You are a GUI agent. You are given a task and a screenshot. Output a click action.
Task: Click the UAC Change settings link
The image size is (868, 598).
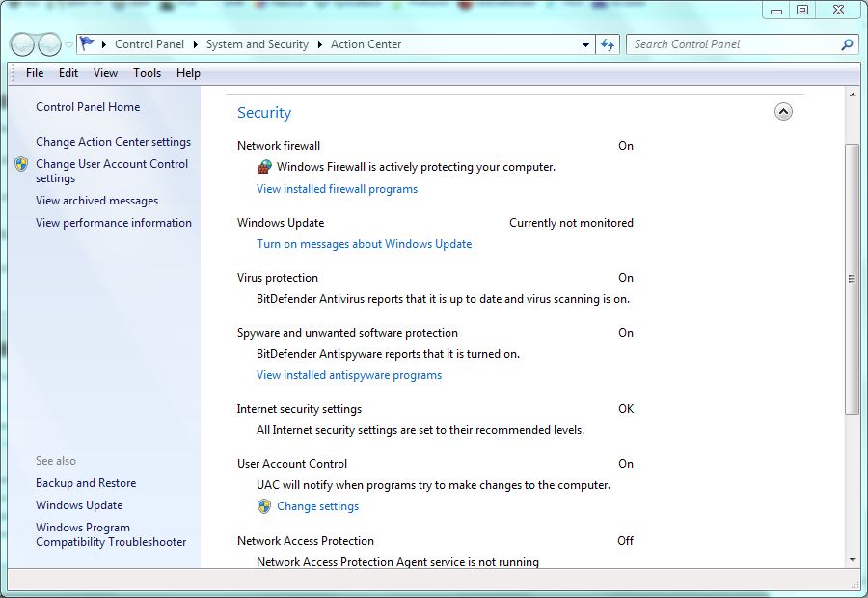317,506
